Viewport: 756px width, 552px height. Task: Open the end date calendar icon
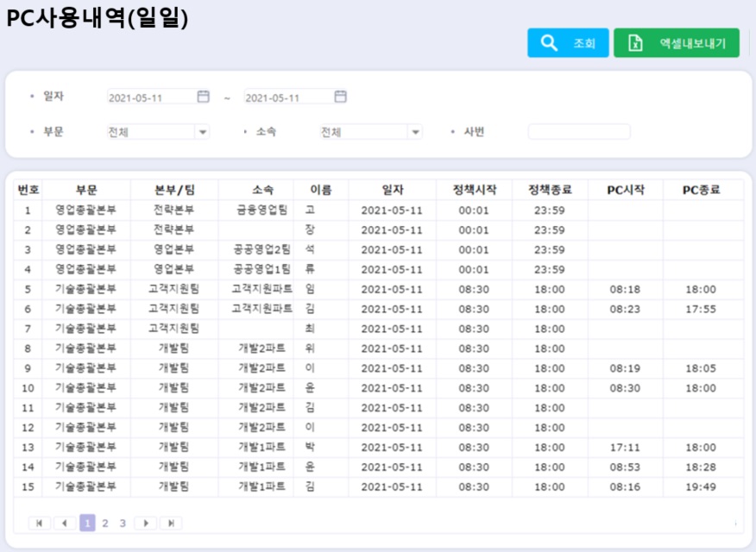point(340,97)
